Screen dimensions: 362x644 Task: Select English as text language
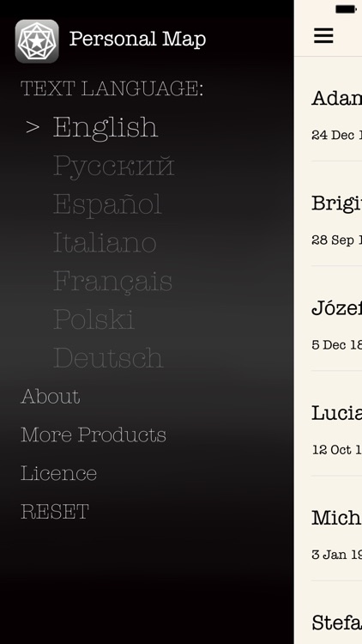[105, 127]
